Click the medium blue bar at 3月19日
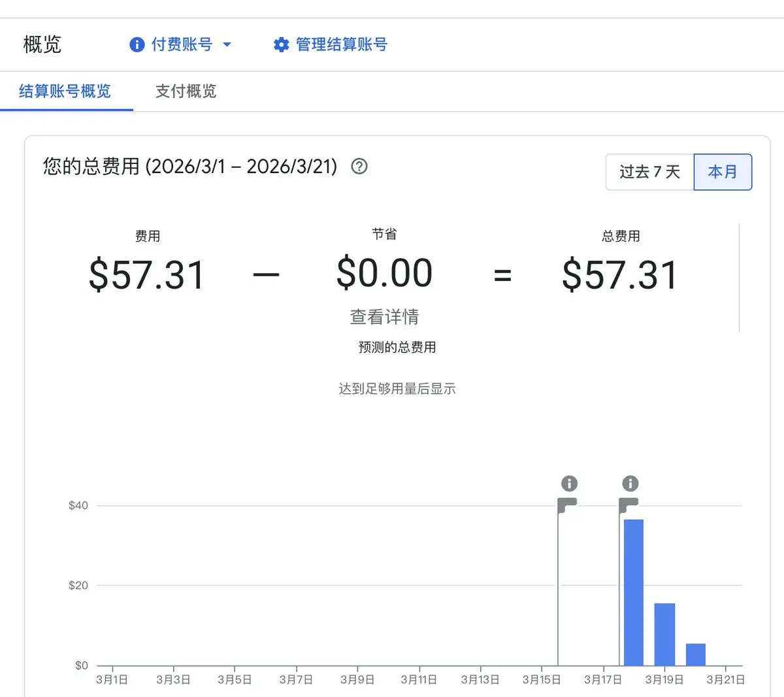The height and width of the screenshot is (697, 784). point(664,634)
